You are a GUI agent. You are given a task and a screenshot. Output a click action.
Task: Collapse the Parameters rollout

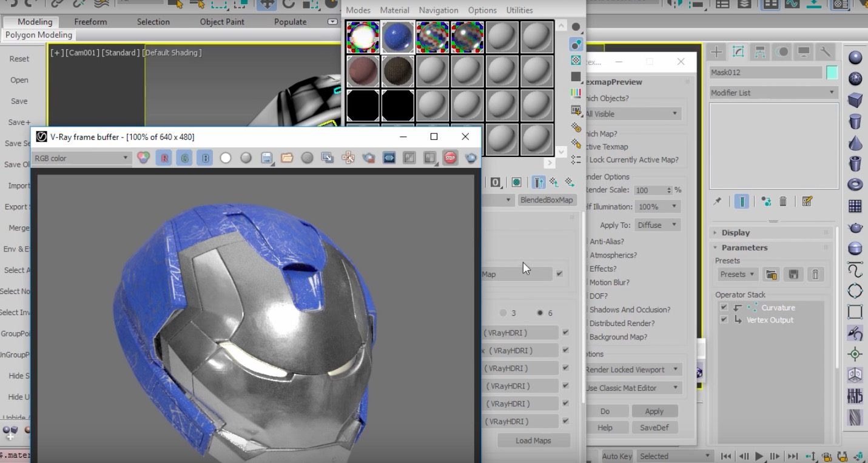[x=744, y=248]
